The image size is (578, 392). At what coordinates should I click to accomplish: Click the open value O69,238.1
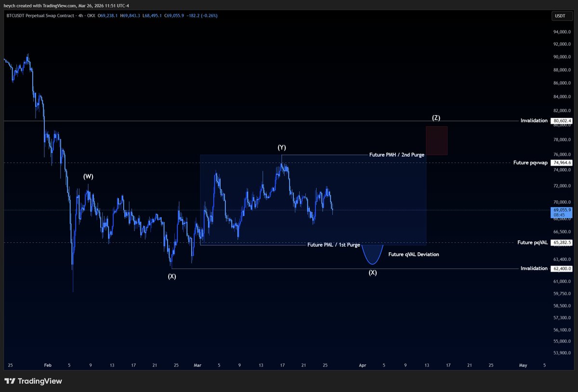point(108,16)
